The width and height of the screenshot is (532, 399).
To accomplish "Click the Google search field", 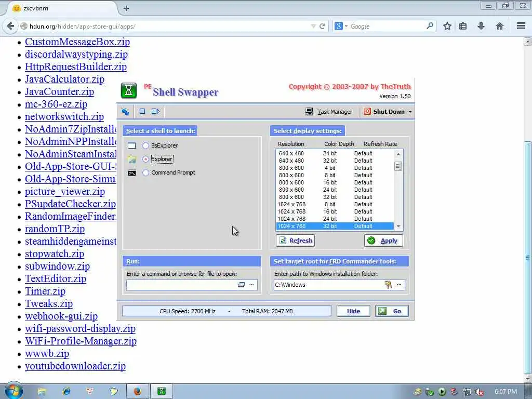I will point(387,26).
